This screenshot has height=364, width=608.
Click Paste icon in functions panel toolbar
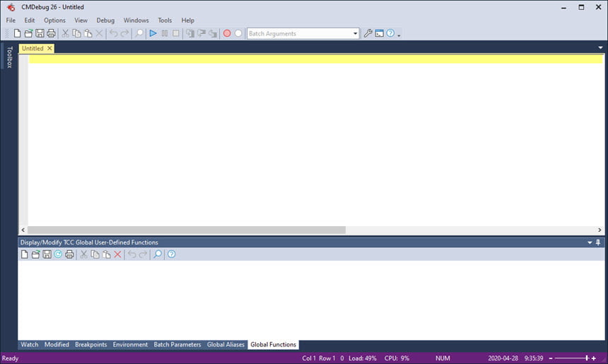106,254
